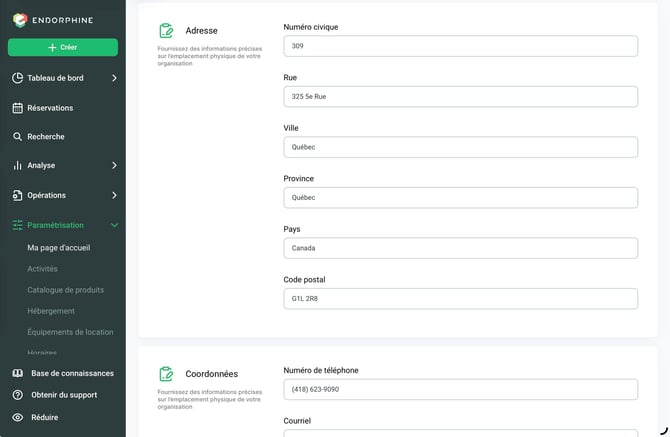Open Ma page d'accueil menu item
Viewport: 670px width, 437px height.
[59, 248]
